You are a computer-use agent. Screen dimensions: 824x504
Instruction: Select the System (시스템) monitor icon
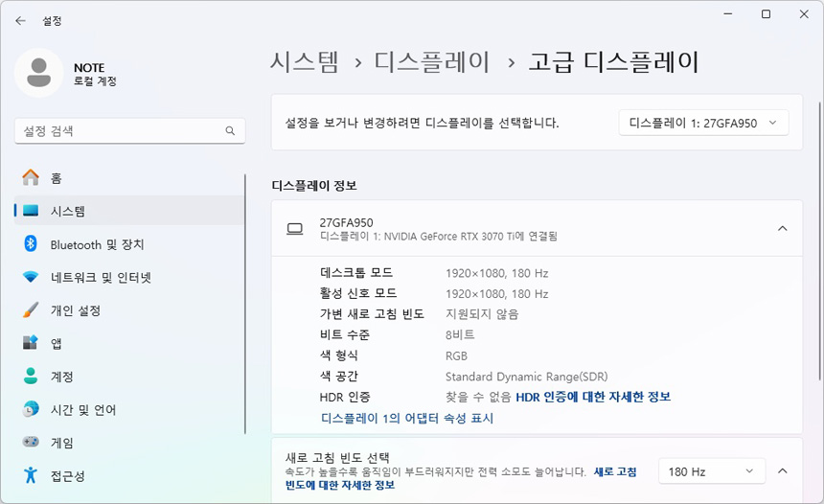click(x=31, y=211)
